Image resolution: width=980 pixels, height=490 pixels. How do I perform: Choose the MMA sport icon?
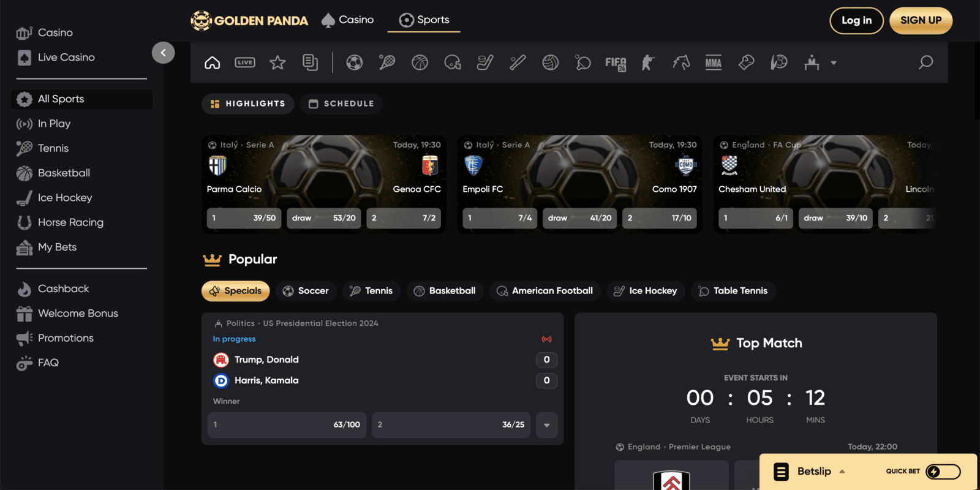click(713, 62)
